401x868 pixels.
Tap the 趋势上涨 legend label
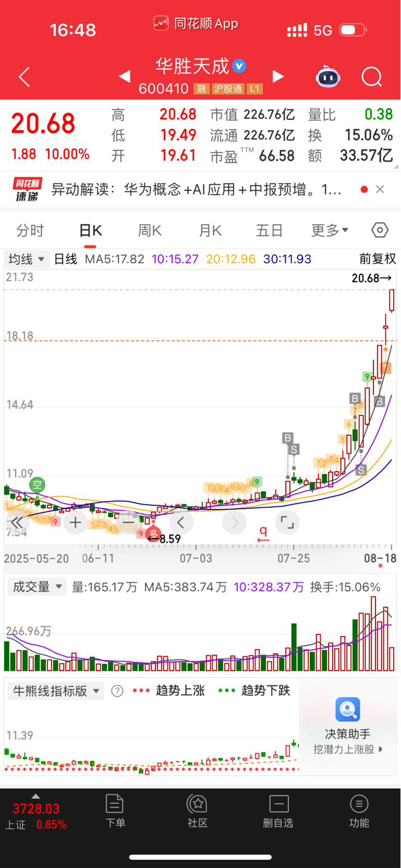tap(180, 691)
